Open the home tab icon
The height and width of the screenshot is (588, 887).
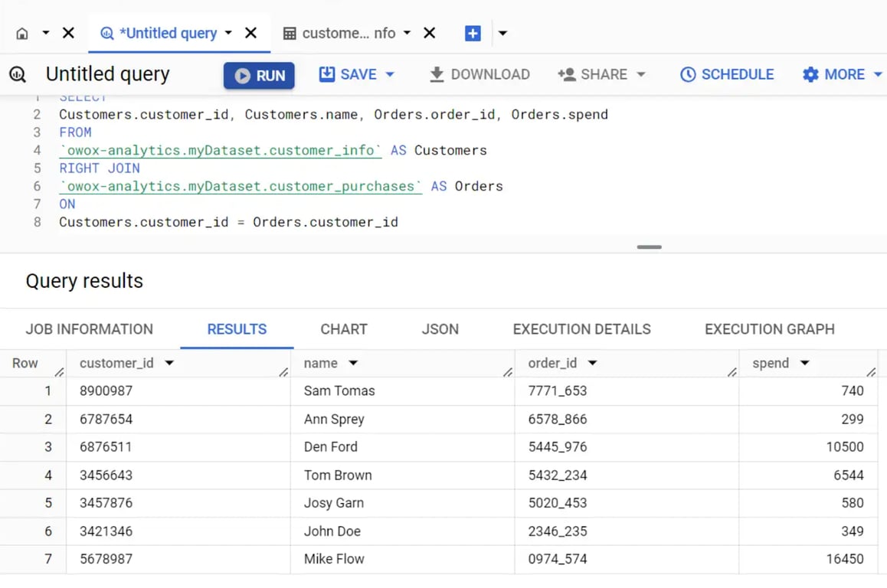pyautogui.click(x=22, y=34)
